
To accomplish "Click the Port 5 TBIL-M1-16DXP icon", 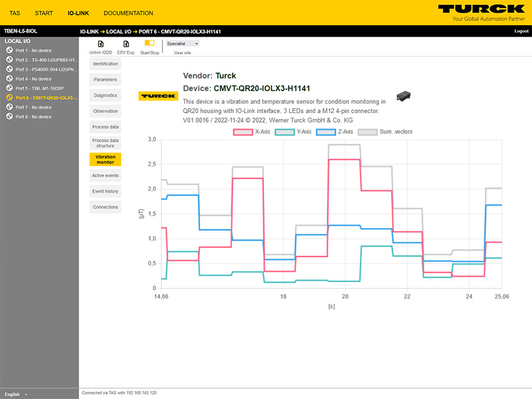I will [x=10, y=88].
